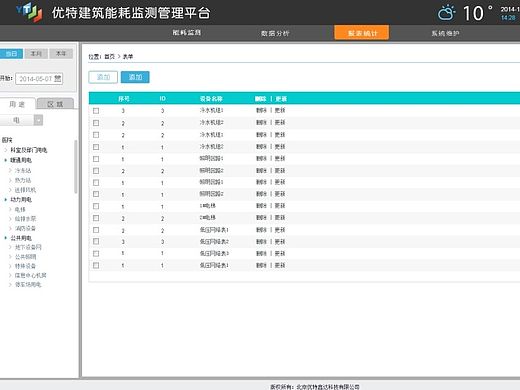This screenshot has width=520, height=390.
Task: Select 停车场用电 in the tree
Action: [x=28, y=285]
